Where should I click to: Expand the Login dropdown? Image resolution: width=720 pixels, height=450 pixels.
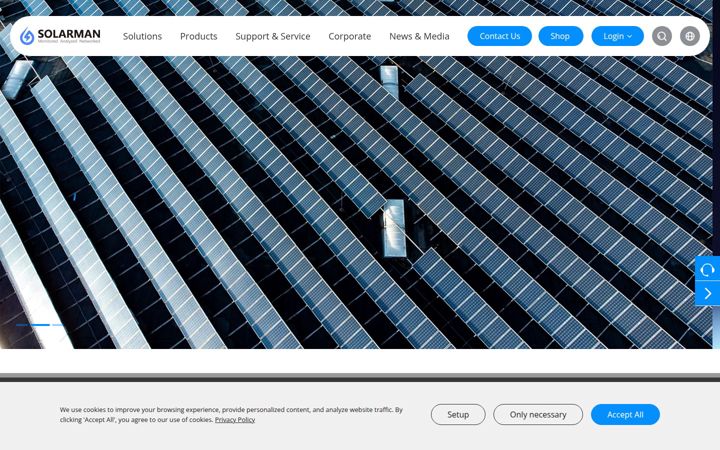pyautogui.click(x=617, y=36)
